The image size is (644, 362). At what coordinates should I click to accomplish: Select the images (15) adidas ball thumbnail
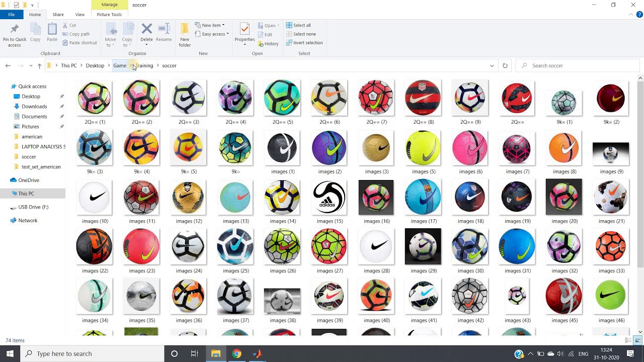[329, 198]
